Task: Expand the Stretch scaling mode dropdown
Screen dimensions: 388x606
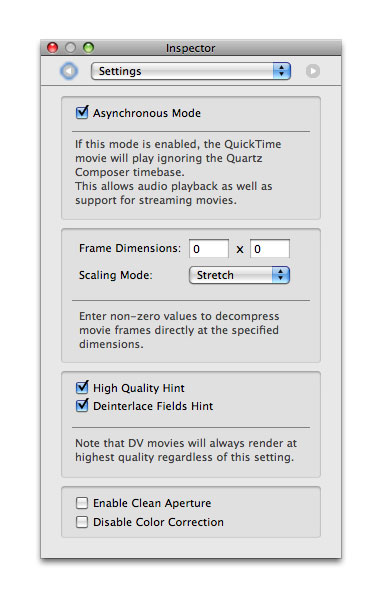Action: [x=239, y=275]
